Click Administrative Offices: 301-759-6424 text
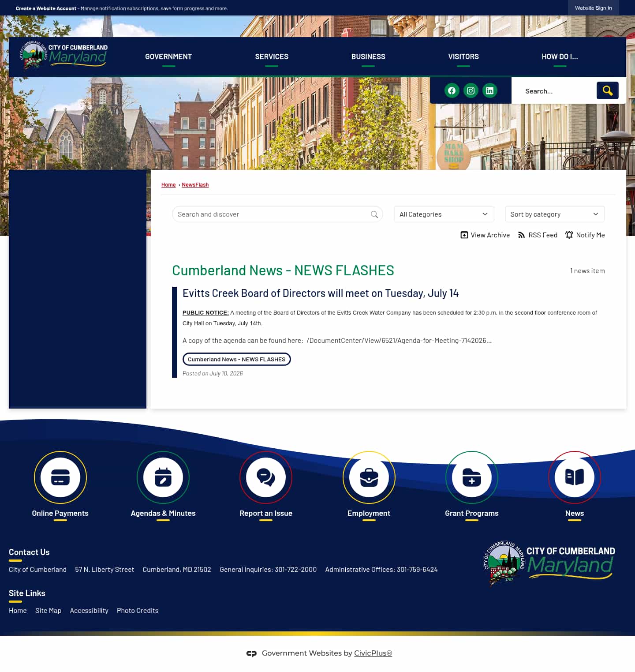Viewport: 635px width, 672px height. 381,570
